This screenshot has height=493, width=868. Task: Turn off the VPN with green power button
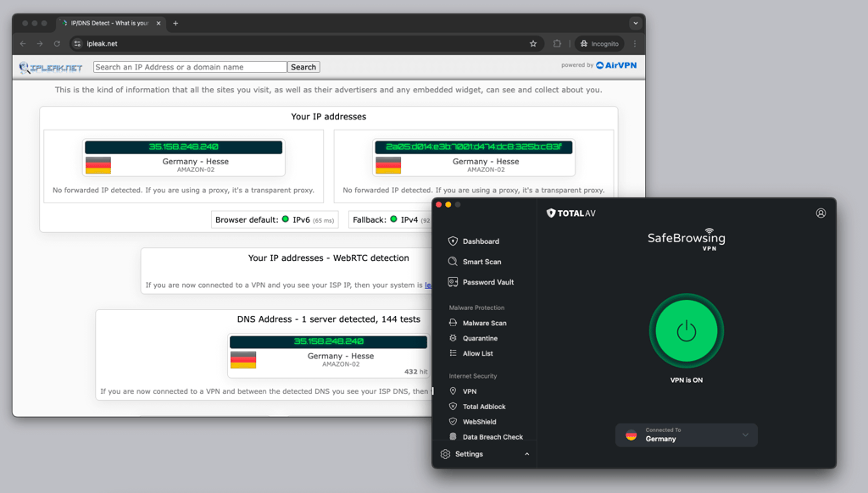687,331
